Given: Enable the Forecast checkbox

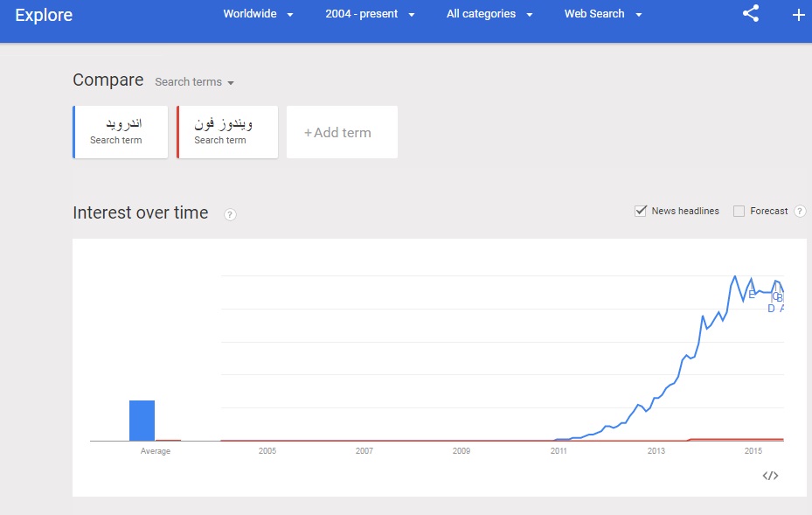Looking at the screenshot, I should (739, 211).
